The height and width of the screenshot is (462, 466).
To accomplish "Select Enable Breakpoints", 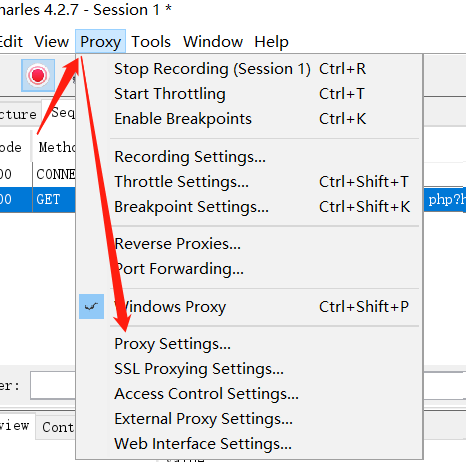I will coord(249,119).
